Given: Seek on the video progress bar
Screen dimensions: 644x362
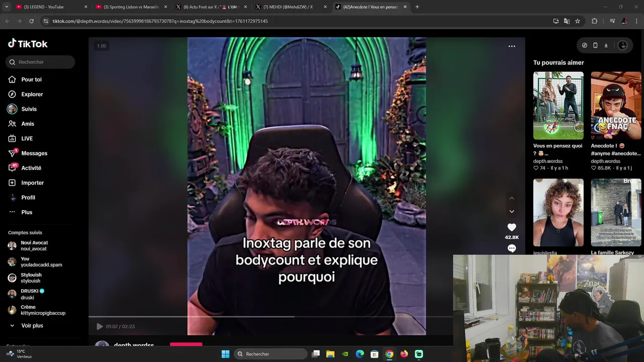Looking at the screenshot, I should pyautogui.click(x=271, y=317).
